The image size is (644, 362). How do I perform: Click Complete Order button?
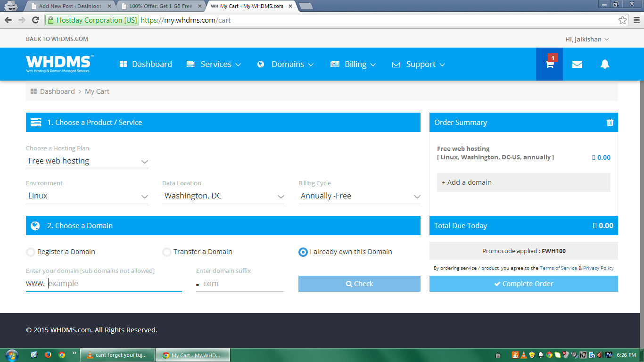[523, 284]
